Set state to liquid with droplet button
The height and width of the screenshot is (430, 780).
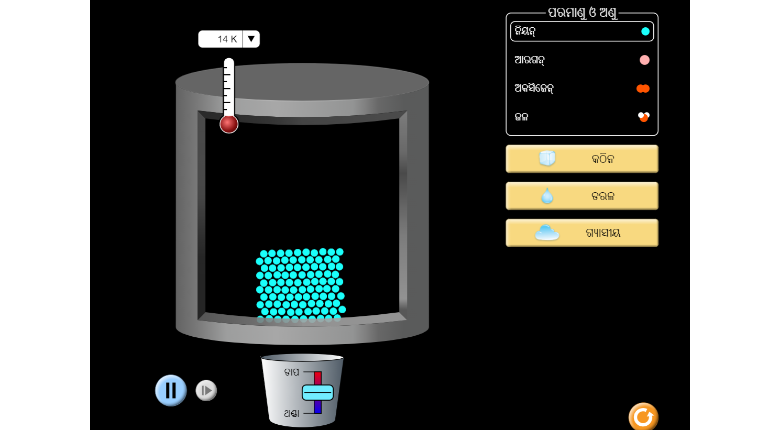pyautogui.click(x=581, y=196)
